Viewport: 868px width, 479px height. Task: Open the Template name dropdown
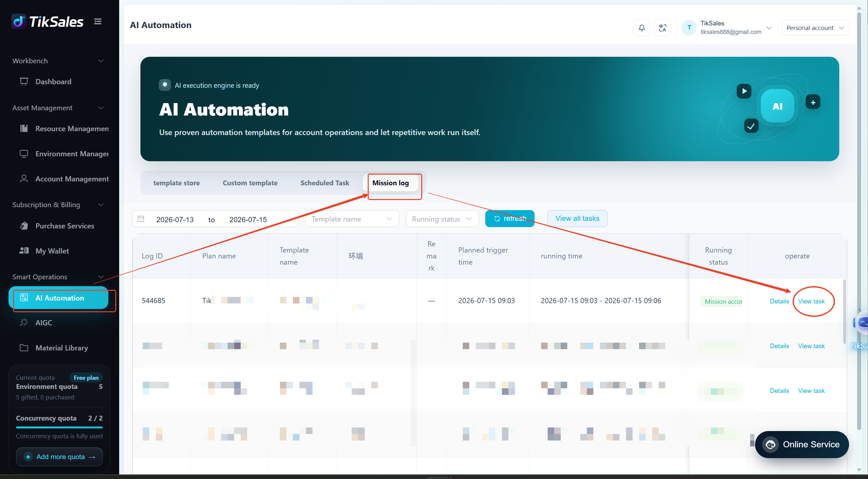pos(352,219)
